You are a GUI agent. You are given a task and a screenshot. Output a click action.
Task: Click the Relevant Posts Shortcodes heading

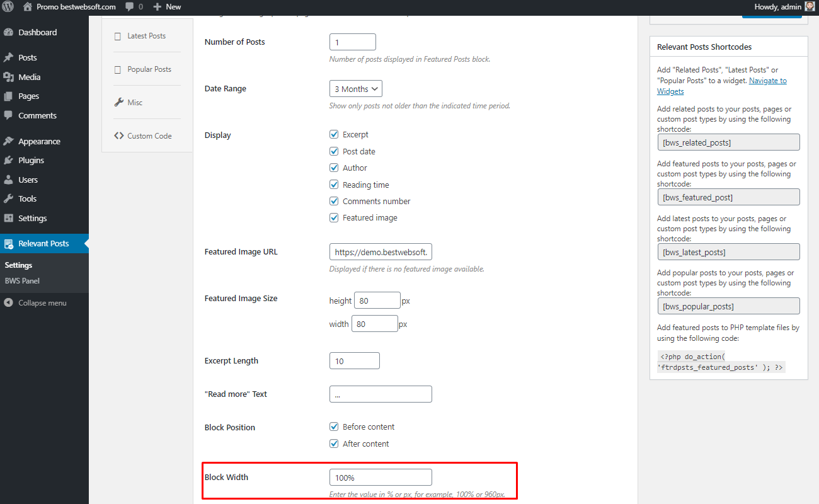click(x=704, y=47)
